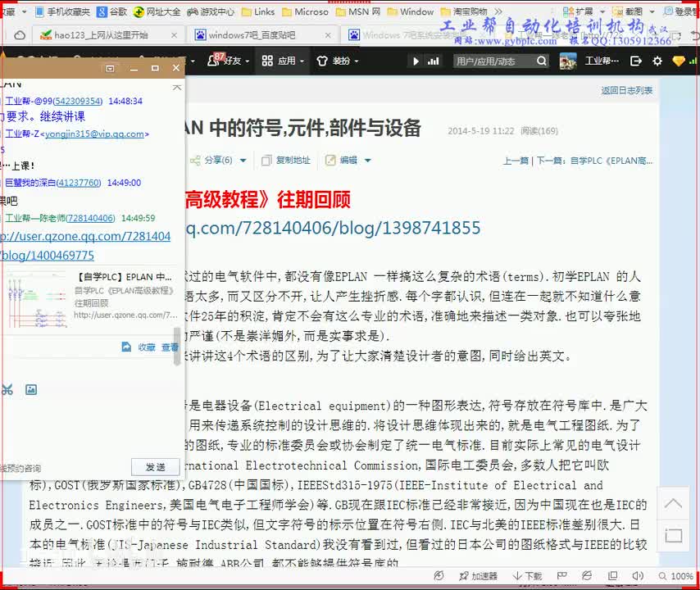The width and height of the screenshot is (700, 590).
Task: Click sender 巨蟹我的深白(41237760)
Action: (52, 183)
